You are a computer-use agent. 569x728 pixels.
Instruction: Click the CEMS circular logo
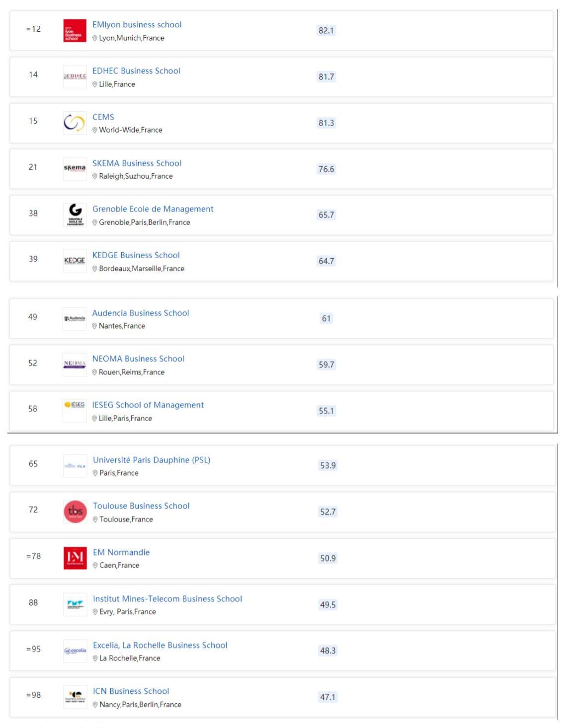click(75, 123)
